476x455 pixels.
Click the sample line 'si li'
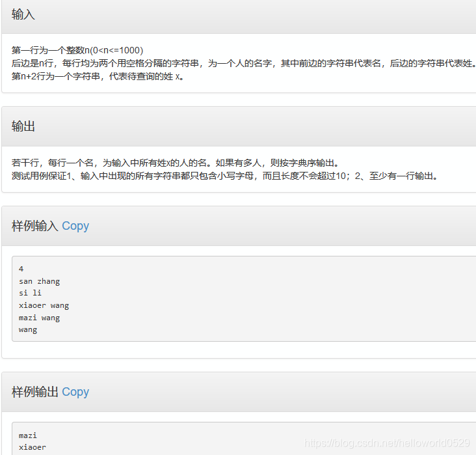30,293
